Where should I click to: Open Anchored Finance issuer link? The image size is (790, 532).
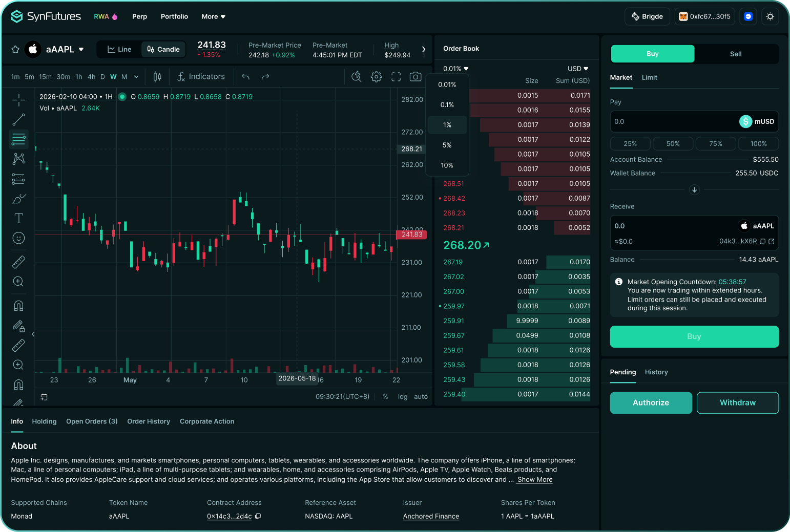click(x=431, y=516)
